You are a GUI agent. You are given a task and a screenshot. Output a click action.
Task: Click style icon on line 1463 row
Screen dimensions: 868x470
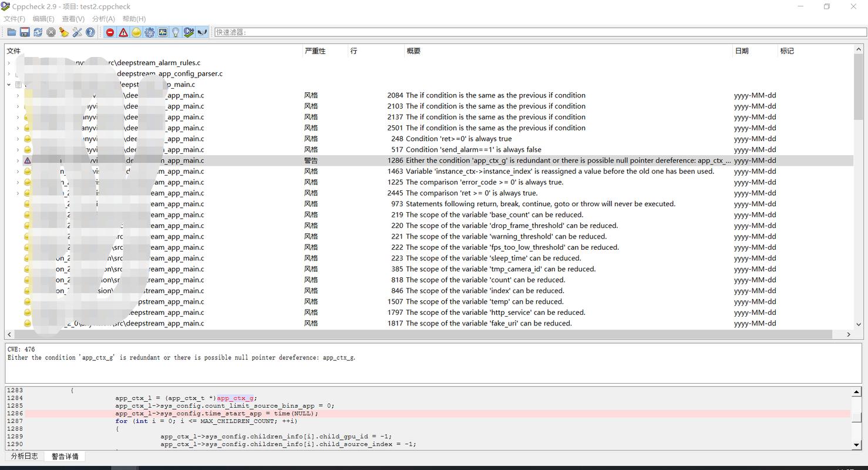(x=27, y=172)
